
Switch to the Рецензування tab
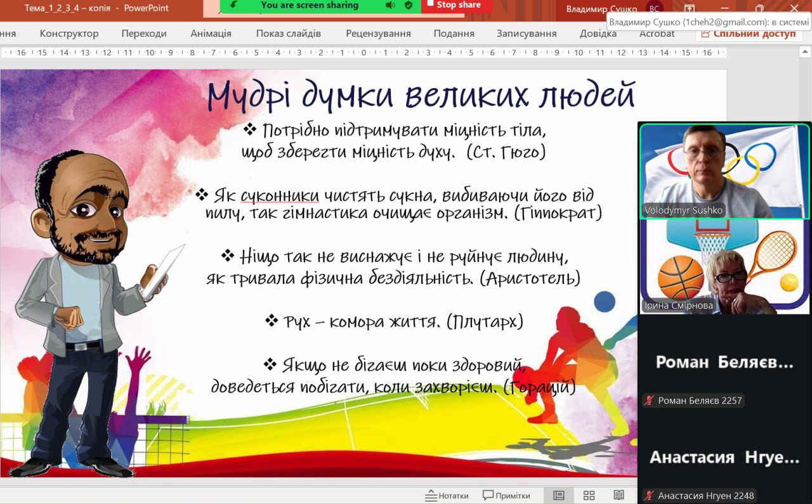[x=378, y=34]
